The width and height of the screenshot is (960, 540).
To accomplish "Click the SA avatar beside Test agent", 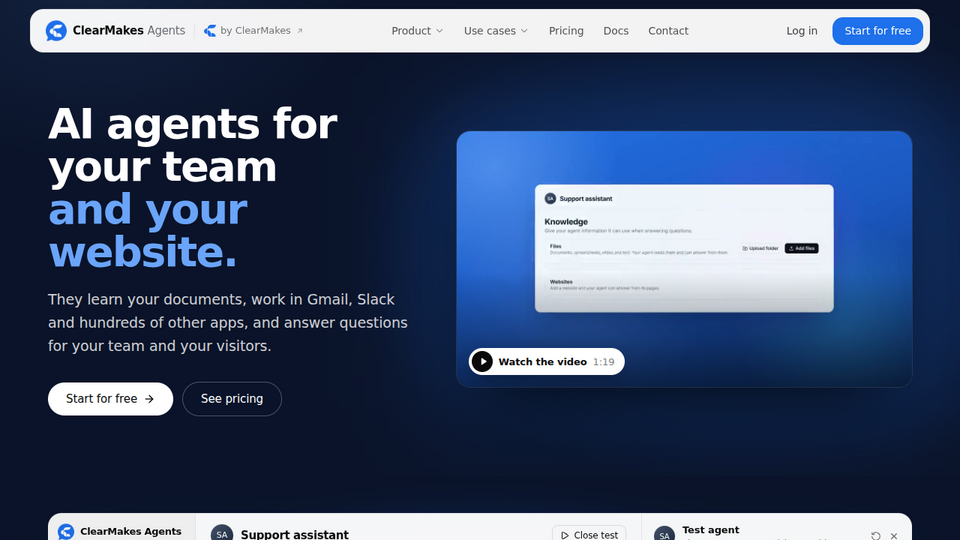I will (x=664, y=534).
